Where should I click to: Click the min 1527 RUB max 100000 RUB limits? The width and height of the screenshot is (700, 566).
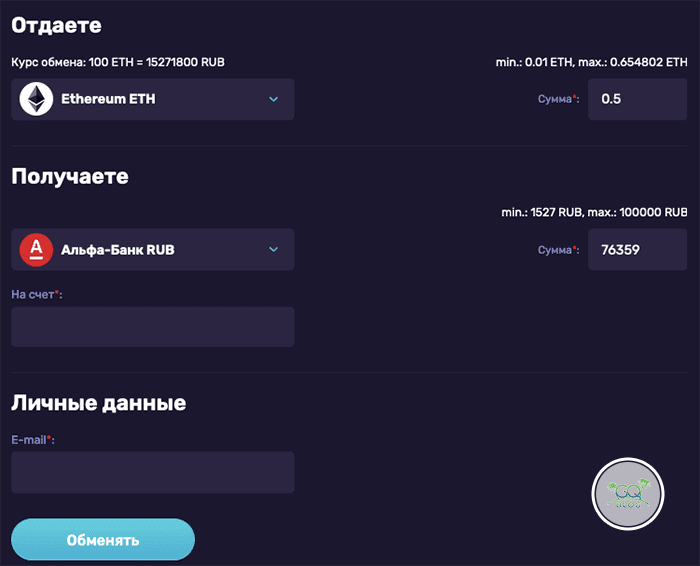[594, 212]
